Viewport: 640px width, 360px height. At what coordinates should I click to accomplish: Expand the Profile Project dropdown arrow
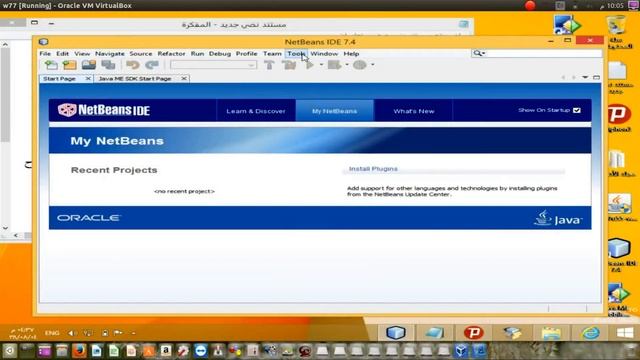coord(373,65)
